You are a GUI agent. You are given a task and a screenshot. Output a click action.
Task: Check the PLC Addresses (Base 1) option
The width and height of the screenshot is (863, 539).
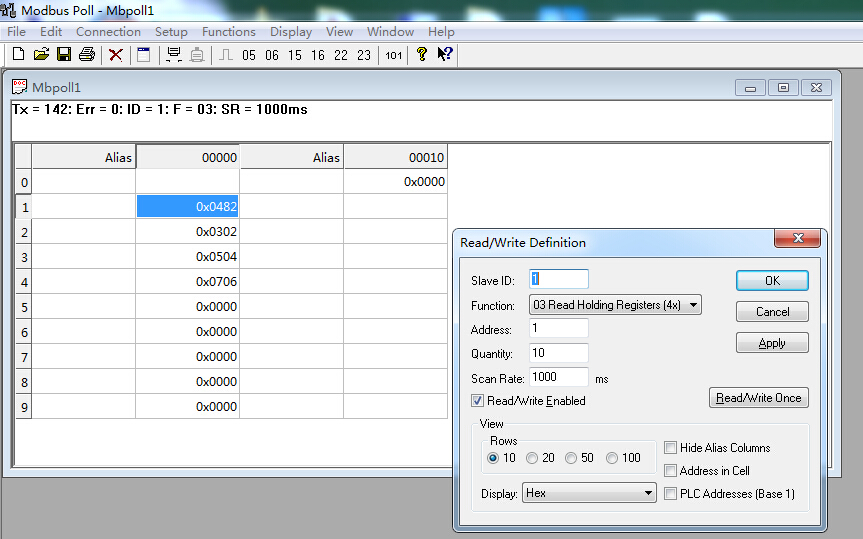coord(671,493)
